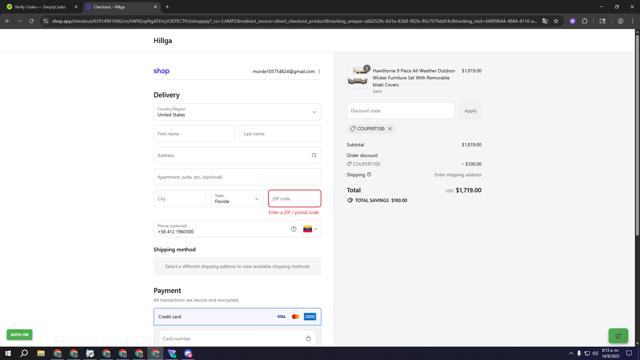
Task: Close the Checkout - Hillga tab
Action: pos(155,7)
